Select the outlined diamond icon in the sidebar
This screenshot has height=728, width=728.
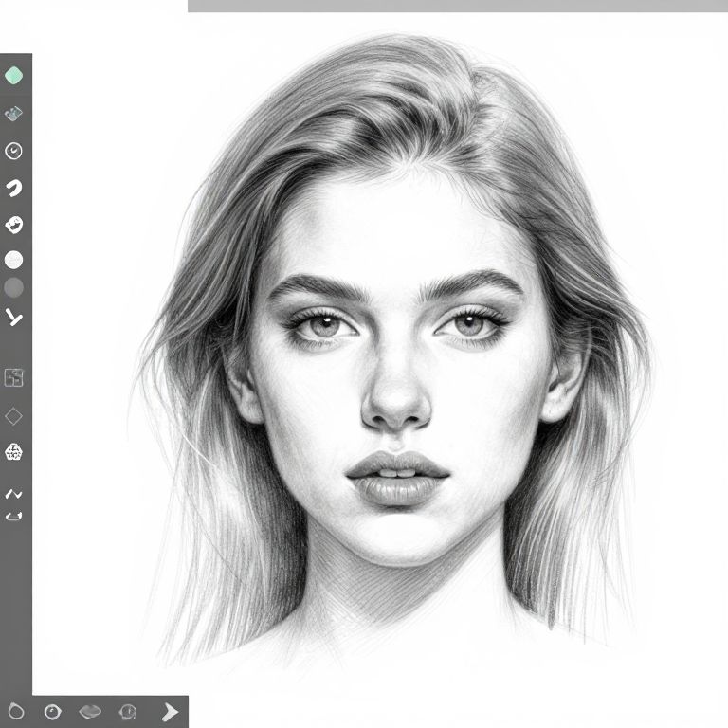[13, 416]
